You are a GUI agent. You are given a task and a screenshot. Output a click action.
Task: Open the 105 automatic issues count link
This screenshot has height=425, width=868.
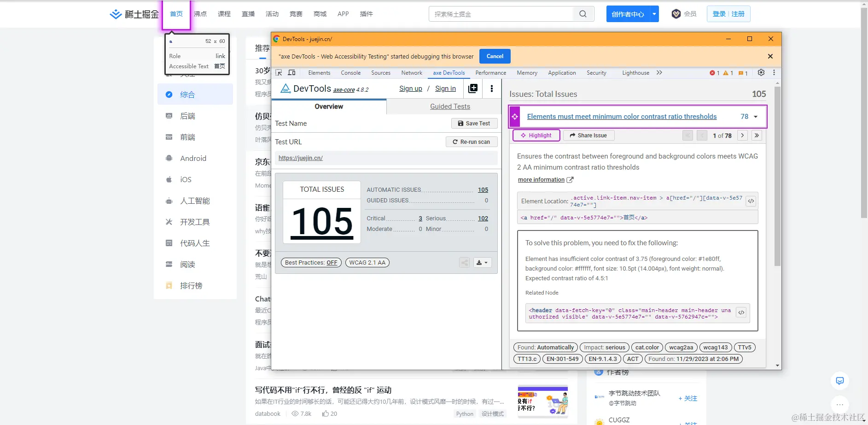pyautogui.click(x=483, y=190)
